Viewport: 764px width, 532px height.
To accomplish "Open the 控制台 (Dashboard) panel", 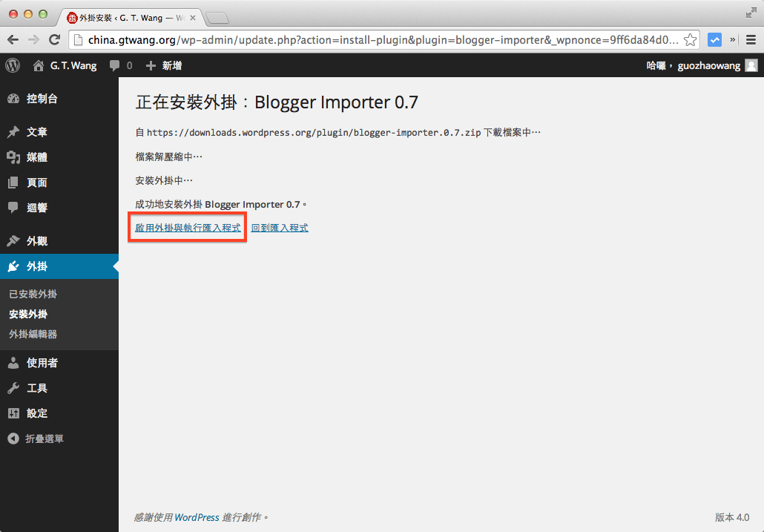I will (x=40, y=98).
